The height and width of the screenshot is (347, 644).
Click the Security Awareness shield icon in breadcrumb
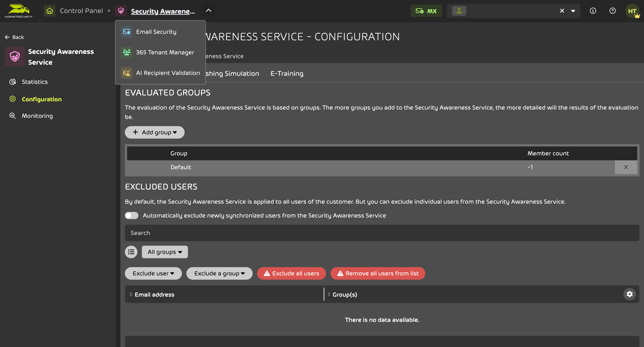(121, 11)
